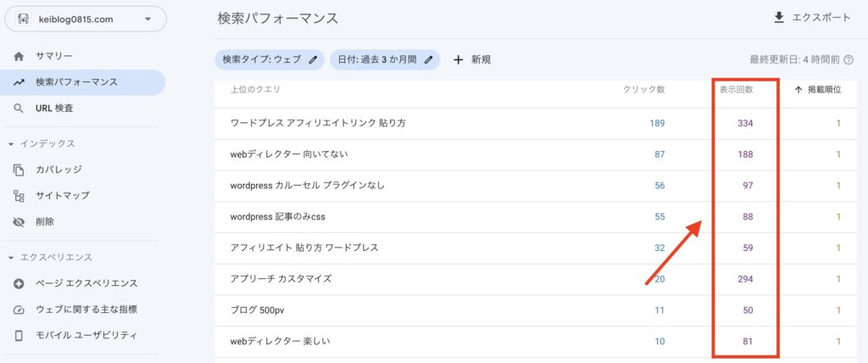The height and width of the screenshot is (363, 868).
Task: Select the query row ブログ 500pv
Action: point(259,310)
